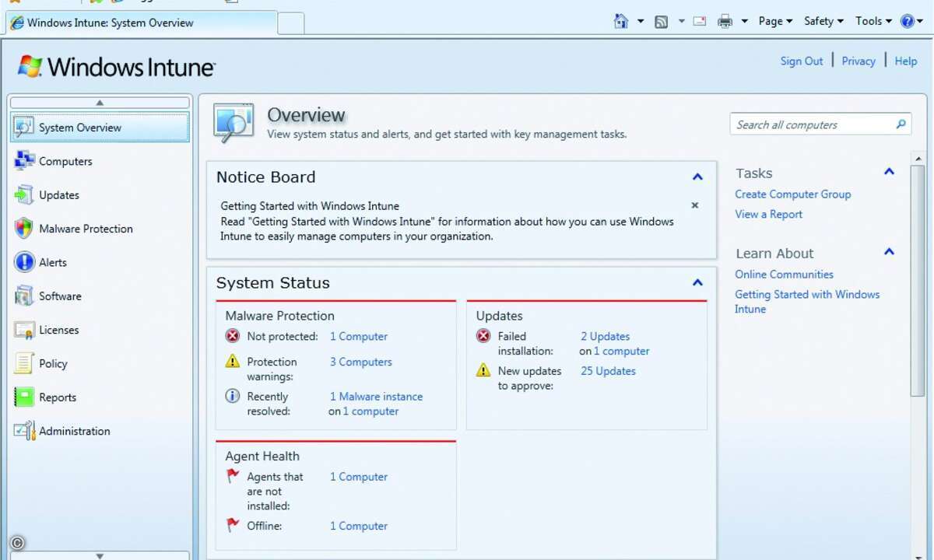The width and height of the screenshot is (934, 560).
Task: Open the Safety menu
Action: tap(823, 22)
